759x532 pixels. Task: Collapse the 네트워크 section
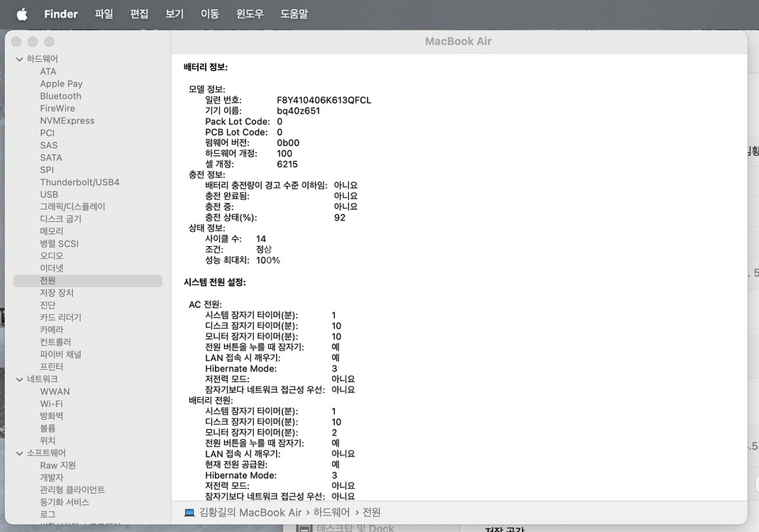coord(19,379)
